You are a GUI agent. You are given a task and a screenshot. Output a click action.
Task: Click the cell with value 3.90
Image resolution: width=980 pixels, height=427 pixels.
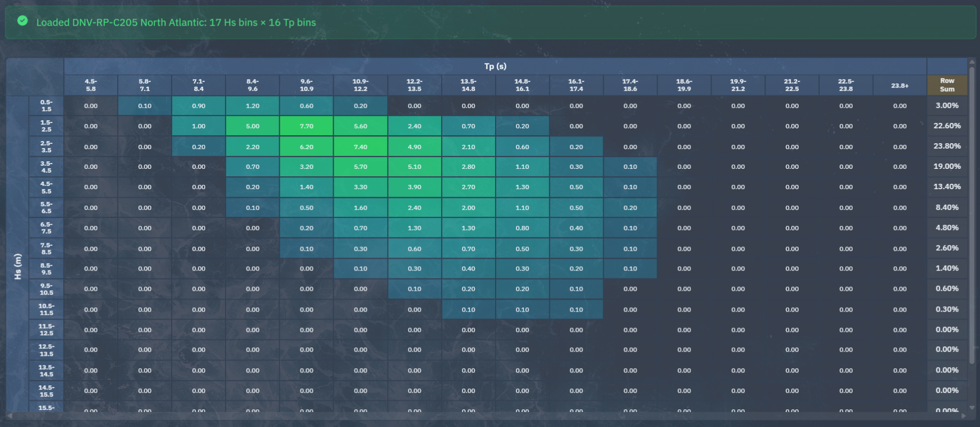(414, 187)
